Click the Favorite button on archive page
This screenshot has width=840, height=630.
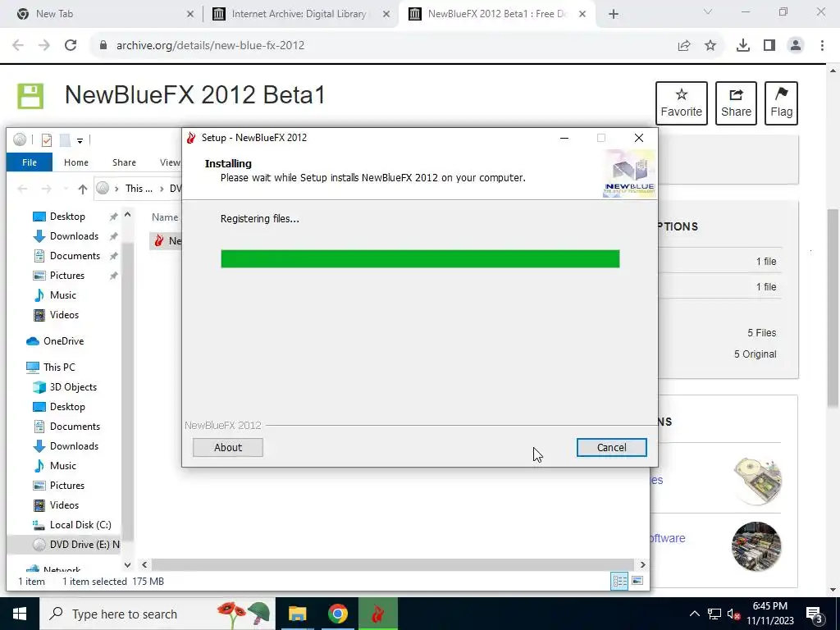[682, 103]
